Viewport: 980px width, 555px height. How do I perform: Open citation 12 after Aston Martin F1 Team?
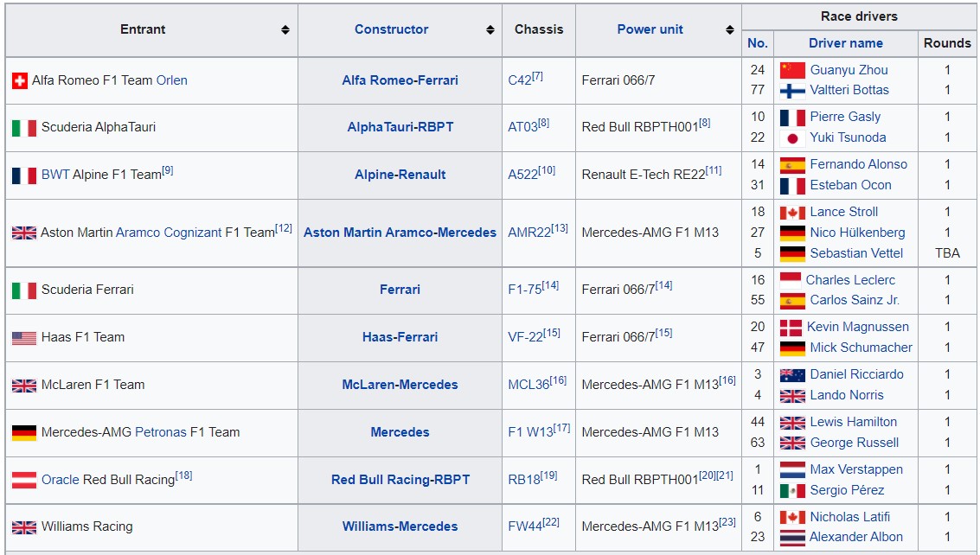(x=284, y=228)
